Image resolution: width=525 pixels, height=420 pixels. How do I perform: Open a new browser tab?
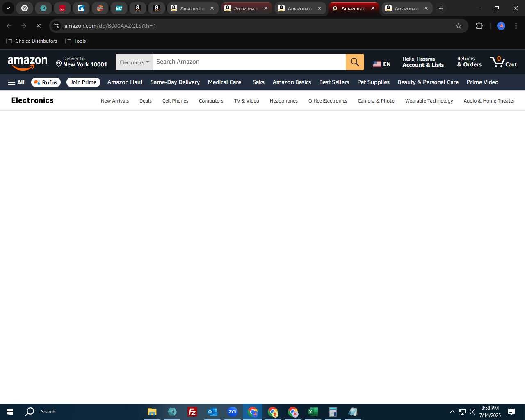point(441,8)
